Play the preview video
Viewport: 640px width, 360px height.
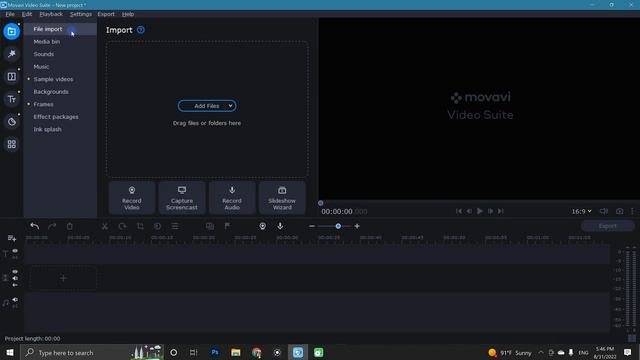[x=480, y=211]
